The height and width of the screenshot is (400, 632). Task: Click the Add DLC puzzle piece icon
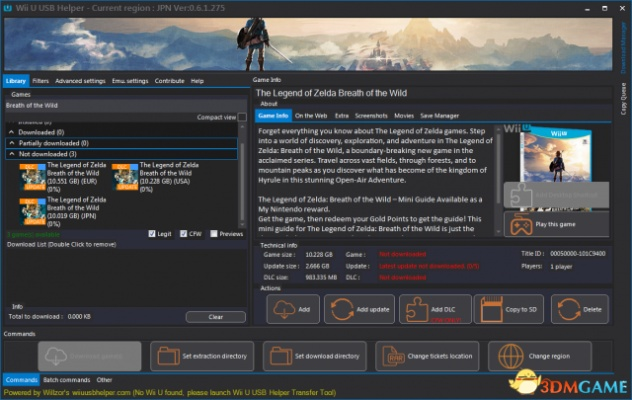[417, 309]
